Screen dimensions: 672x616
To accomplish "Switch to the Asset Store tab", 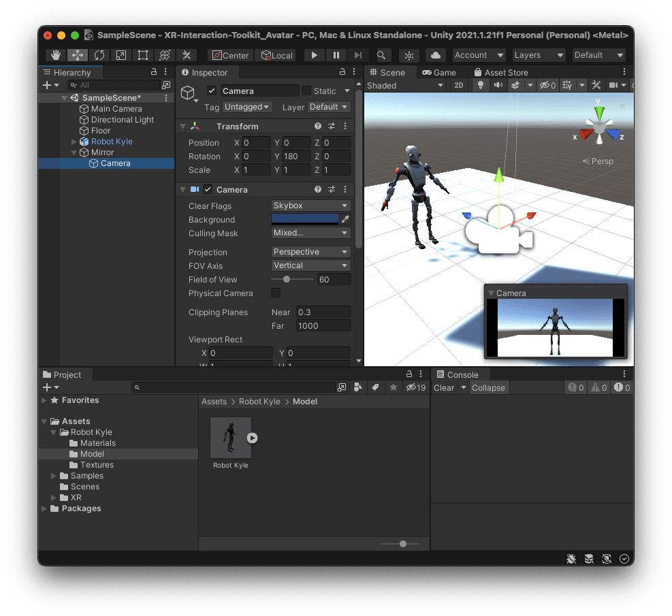I will click(x=501, y=72).
